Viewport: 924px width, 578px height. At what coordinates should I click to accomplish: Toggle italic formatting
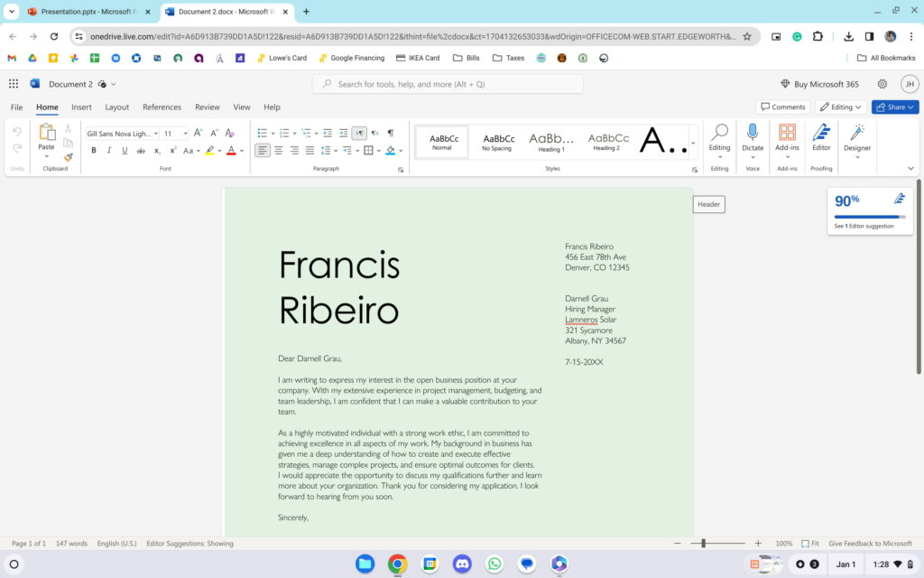tap(109, 150)
